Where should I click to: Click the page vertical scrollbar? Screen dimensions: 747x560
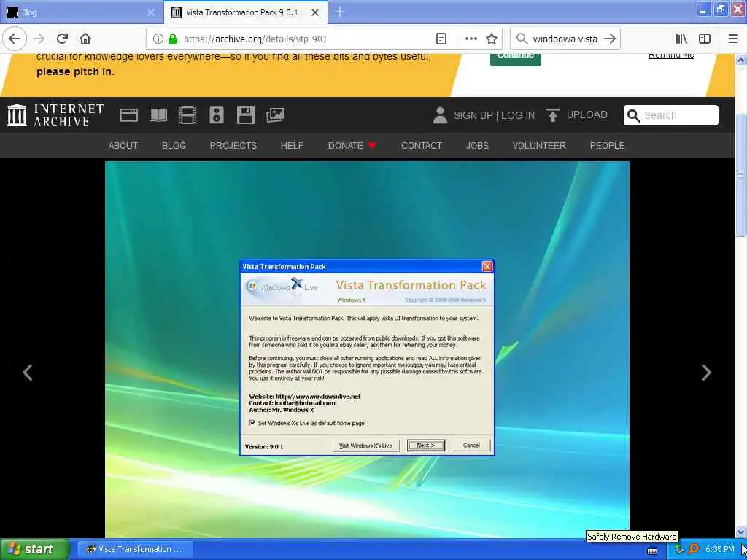(740, 174)
